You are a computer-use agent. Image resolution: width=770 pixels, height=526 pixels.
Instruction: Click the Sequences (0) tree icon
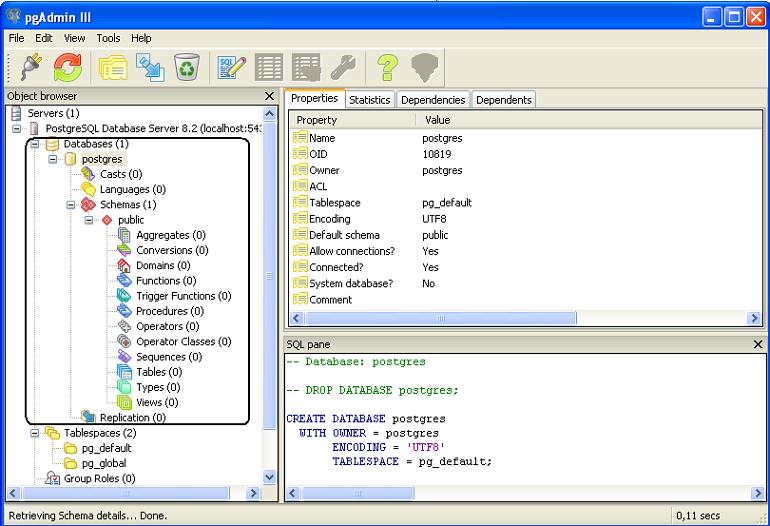[x=124, y=357]
